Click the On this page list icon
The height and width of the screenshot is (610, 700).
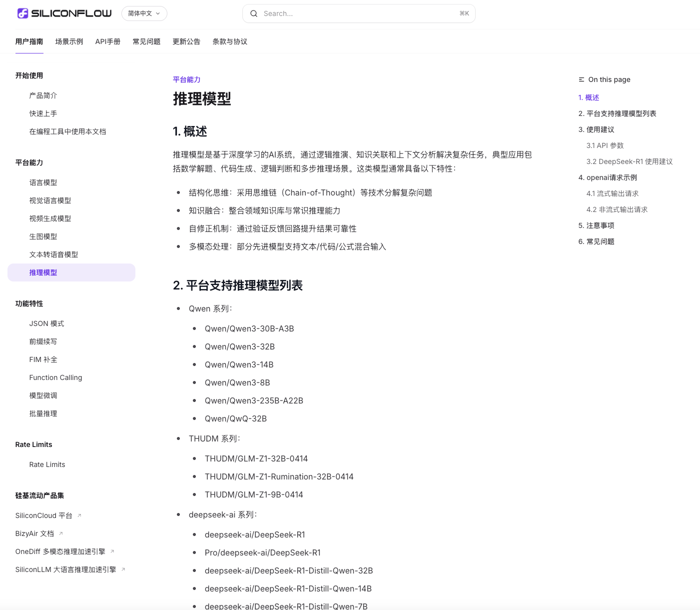(582, 79)
